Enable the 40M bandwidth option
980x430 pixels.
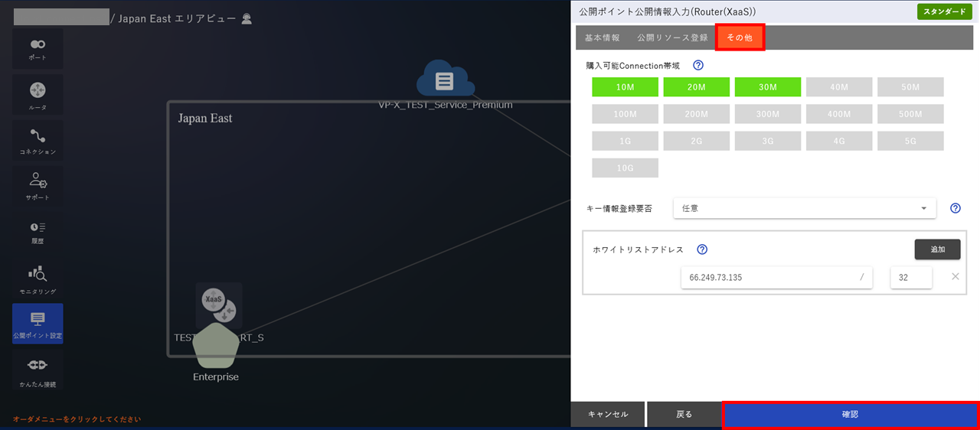pos(839,87)
